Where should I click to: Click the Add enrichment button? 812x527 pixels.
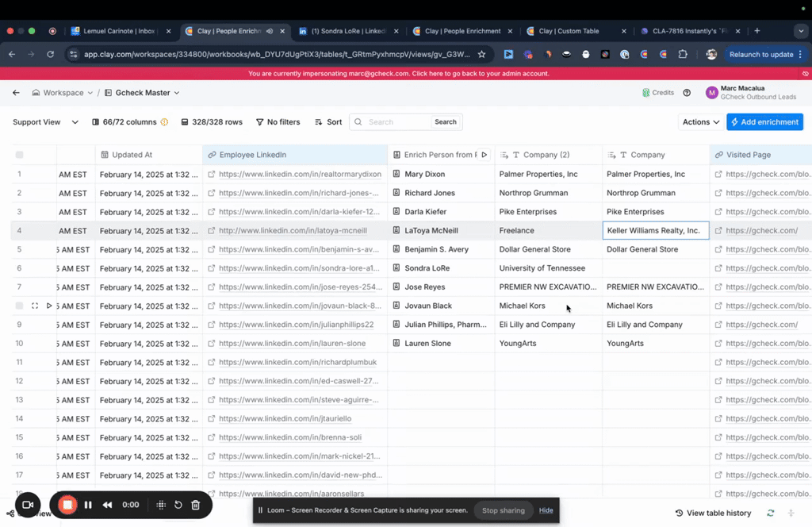(x=764, y=122)
